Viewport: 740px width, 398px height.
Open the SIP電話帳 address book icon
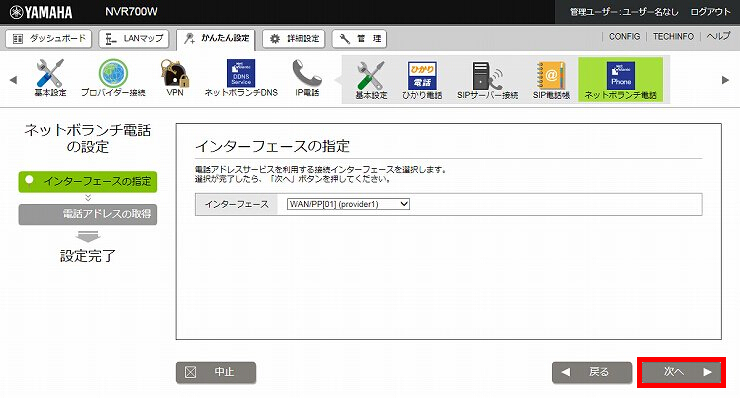(x=551, y=80)
